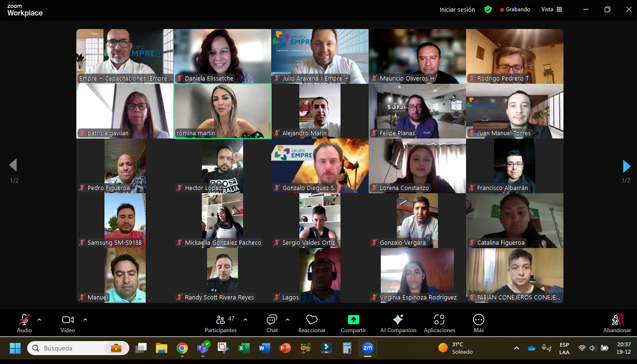
Task: Unmute the microphone with Audio button
Action: [24, 320]
